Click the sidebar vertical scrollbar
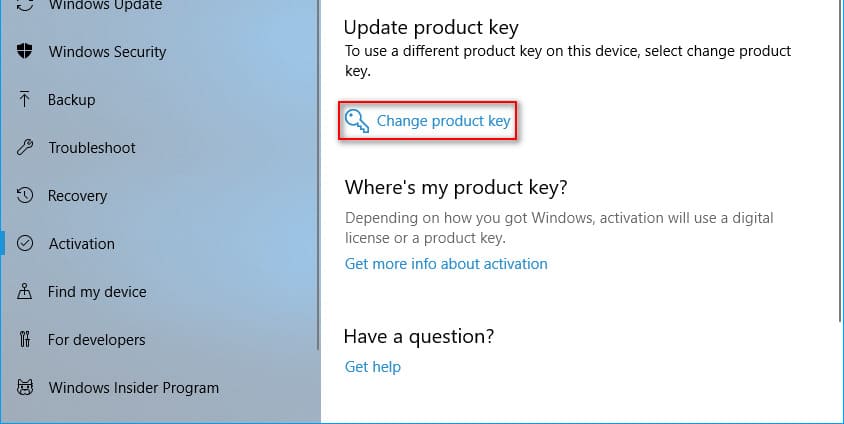Screen dimensions: 844x424 [x=318, y=200]
